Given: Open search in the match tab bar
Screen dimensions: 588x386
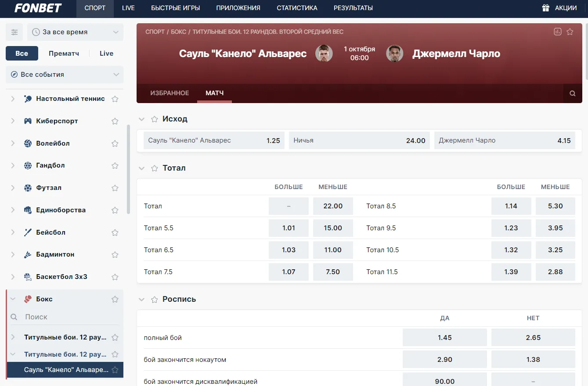Looking at the screenshot, I should click(573, 93).
